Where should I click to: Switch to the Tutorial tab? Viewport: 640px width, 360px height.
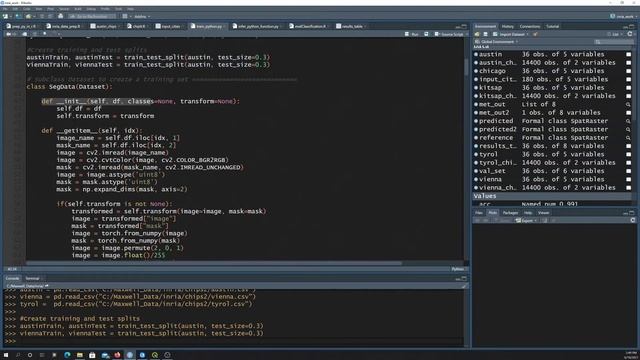click(553, 26)
